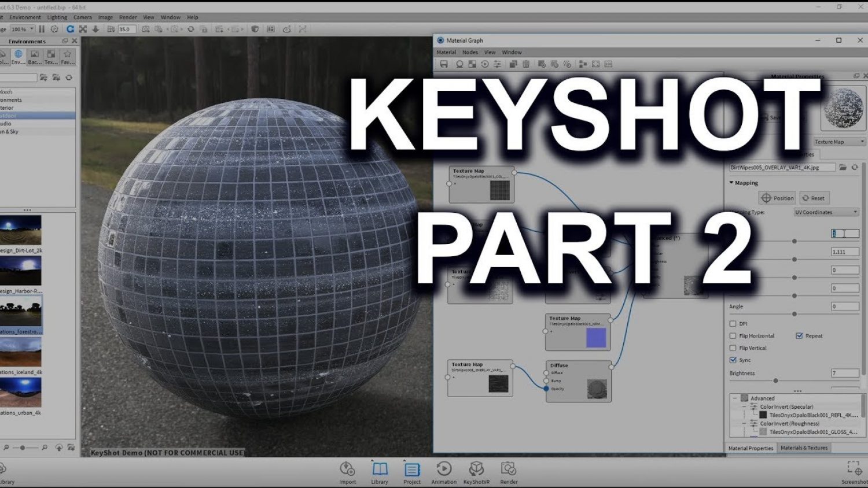
Task: Enable the Flip Horizontal checkbox
Action: point(733,336)
